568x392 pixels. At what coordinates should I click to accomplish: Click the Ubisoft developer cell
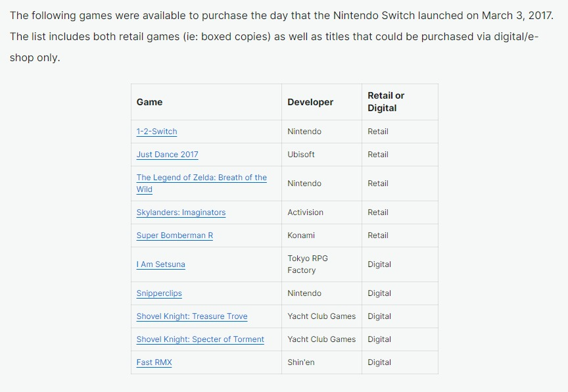(x=301, y=155)
